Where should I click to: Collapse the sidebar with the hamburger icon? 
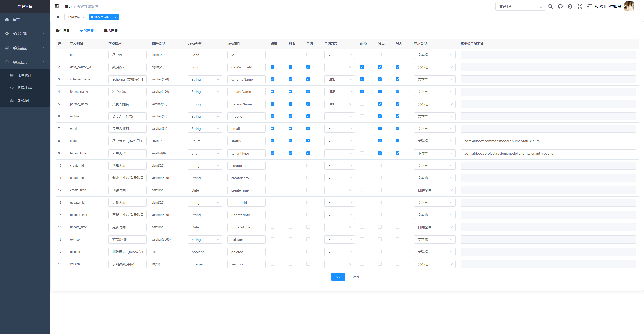tap(57, 6)
